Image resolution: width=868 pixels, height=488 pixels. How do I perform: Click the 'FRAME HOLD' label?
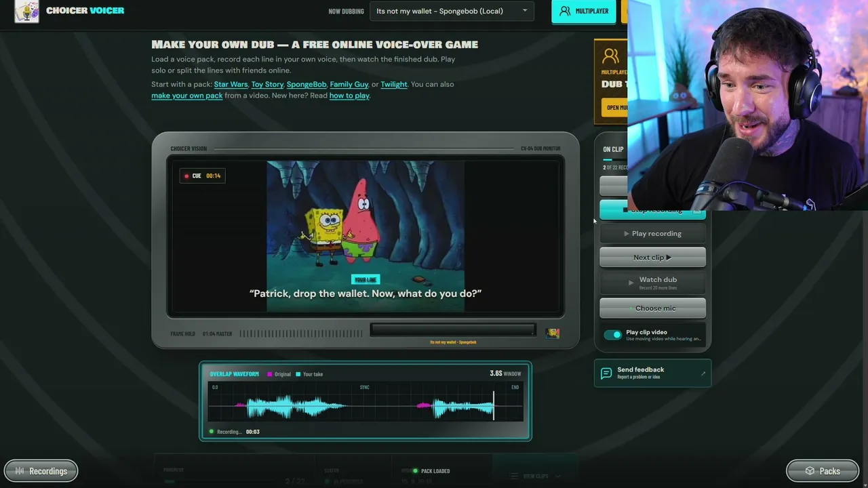[183, 333]
